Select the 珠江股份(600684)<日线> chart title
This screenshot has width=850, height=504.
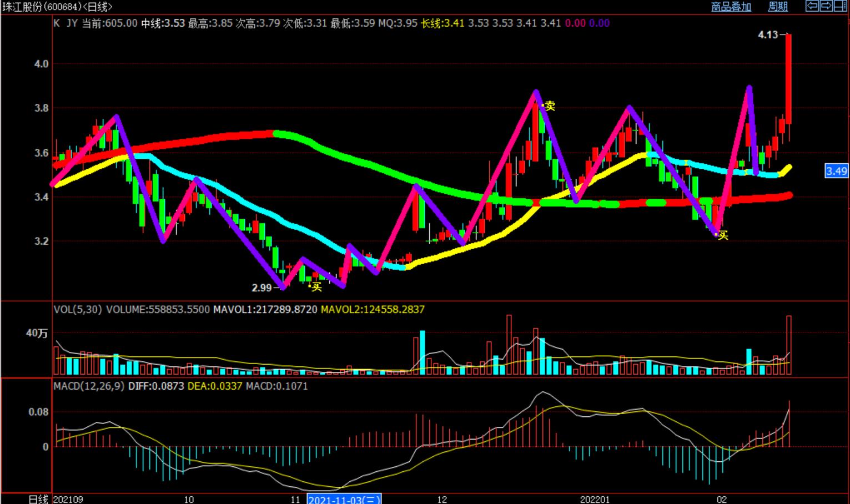tap(57, 7)
